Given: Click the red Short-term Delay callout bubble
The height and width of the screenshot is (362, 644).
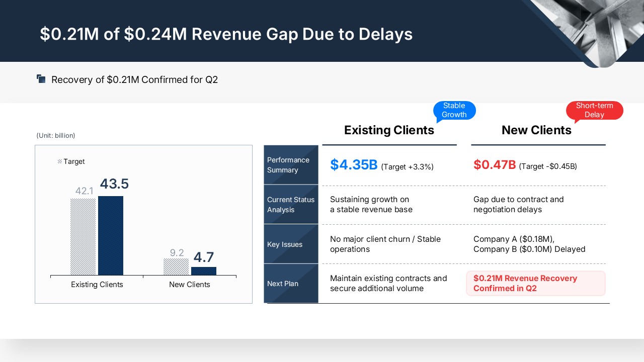Looking at the screenshot, I should coord(594,110).
